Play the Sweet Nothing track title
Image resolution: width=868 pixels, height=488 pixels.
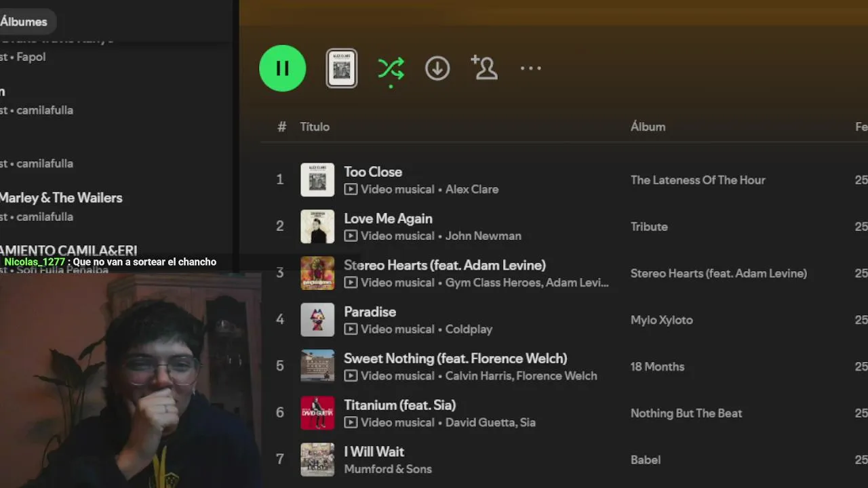pyautogui.click(x=456, y=359)
